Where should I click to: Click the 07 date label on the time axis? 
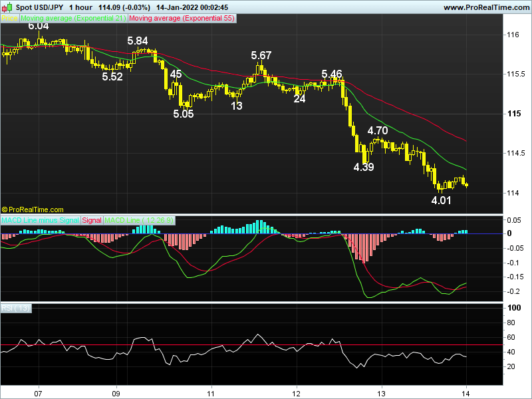click(38, 392)
